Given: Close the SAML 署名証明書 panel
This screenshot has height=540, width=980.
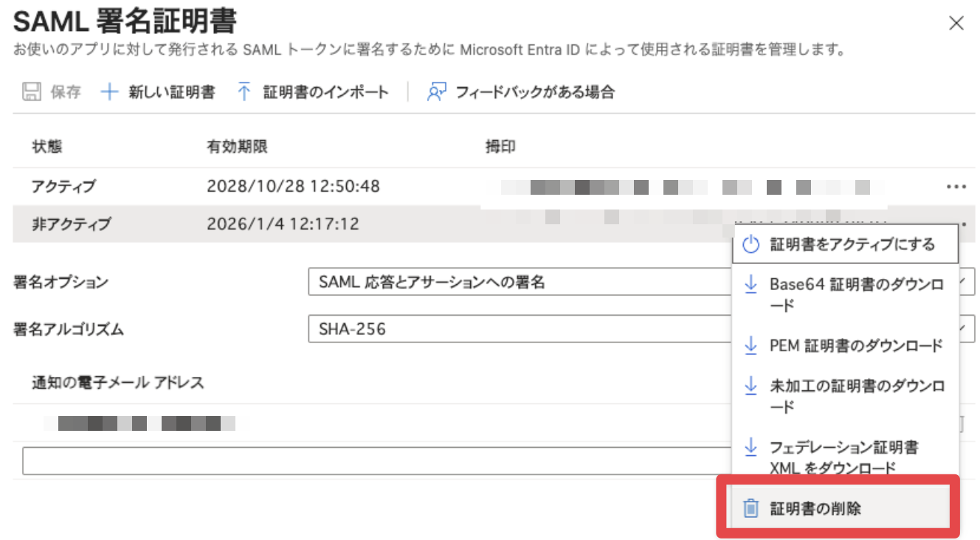Looking at the screenshot, I should (956, 24).
